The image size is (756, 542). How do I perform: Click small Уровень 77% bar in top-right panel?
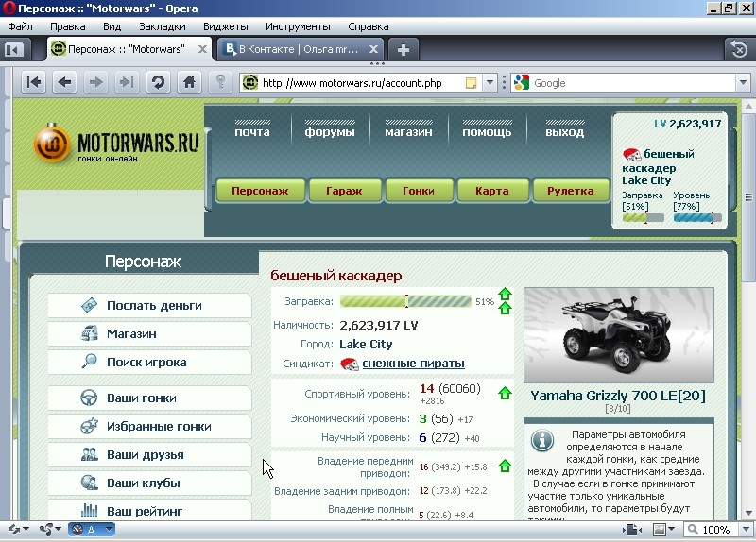tap(697, 218)
